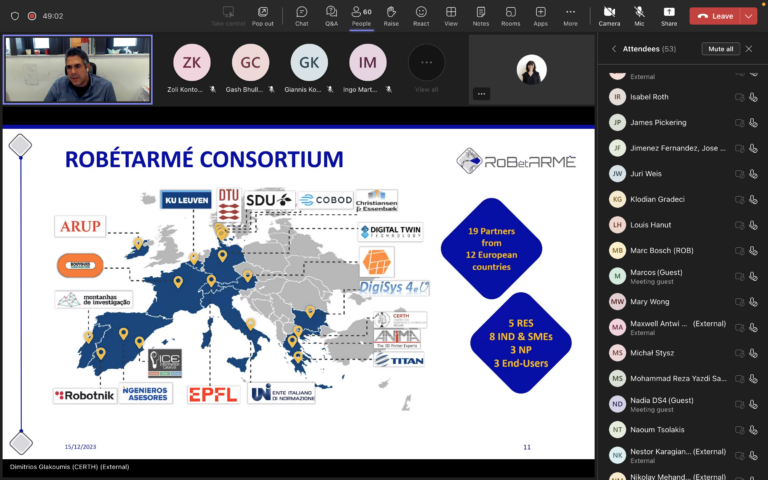This screenshot has height=480, width=768.
Task: Click Giannis Ko's GK avatar
Action: [x=309, y=62]
